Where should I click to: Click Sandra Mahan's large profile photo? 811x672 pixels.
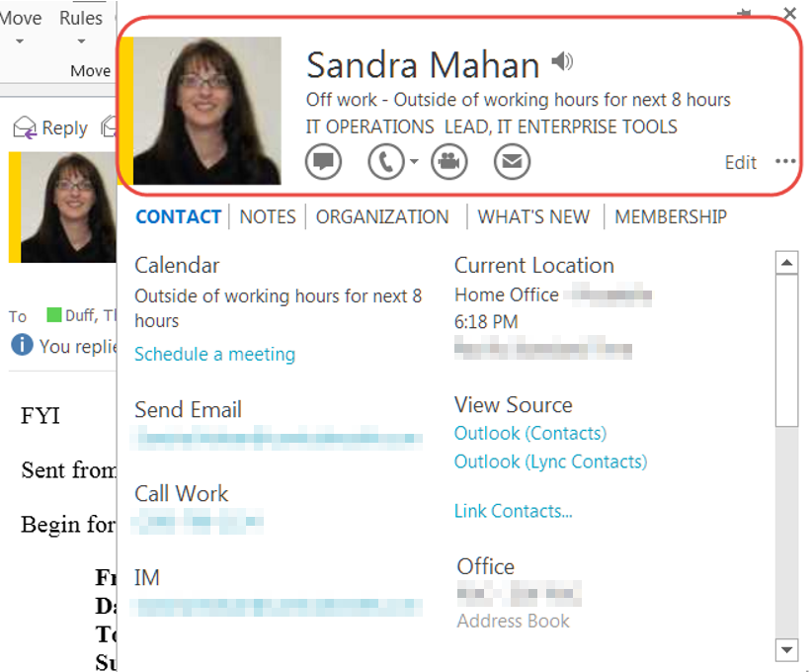coord(207,111)
